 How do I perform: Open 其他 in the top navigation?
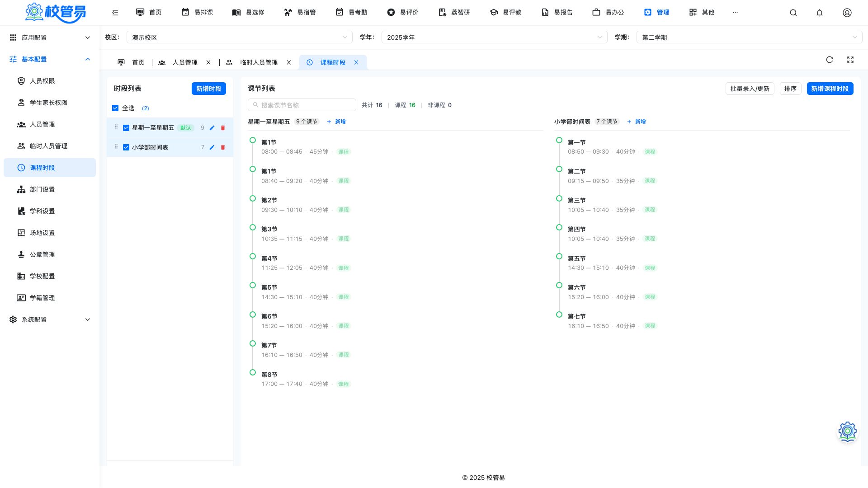tap(702, 12)
